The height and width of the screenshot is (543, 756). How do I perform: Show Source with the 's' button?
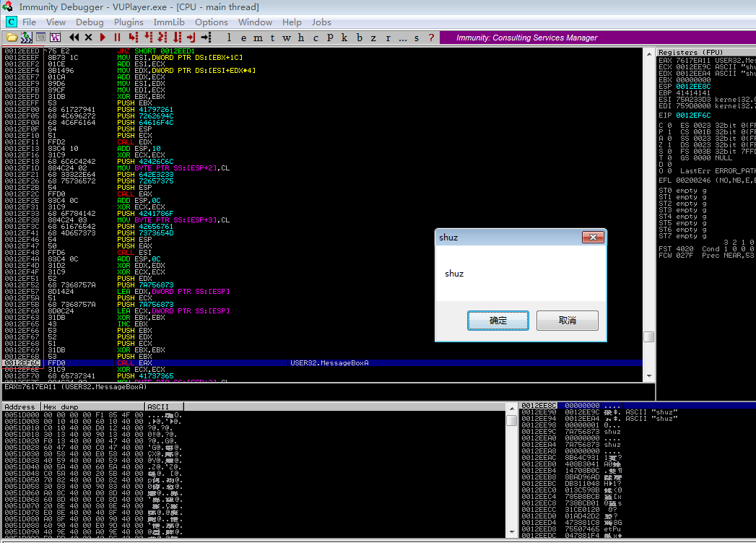click(x=417, y=38)
